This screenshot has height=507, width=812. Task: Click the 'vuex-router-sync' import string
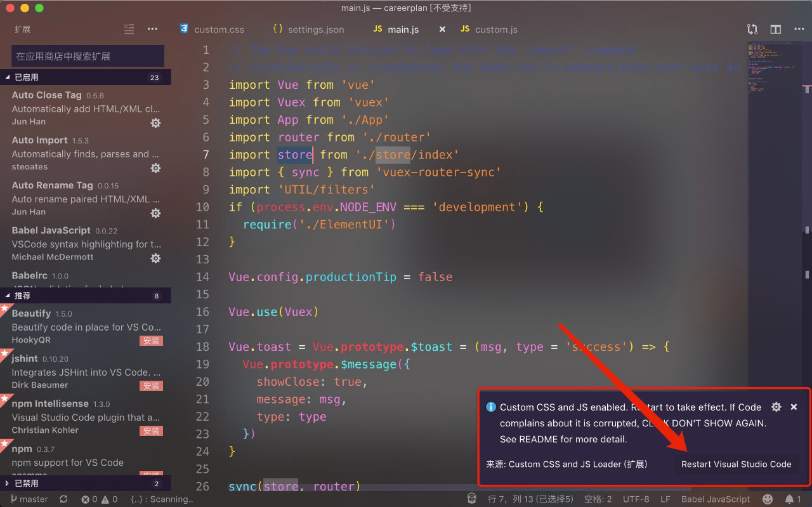pos(439,172)
